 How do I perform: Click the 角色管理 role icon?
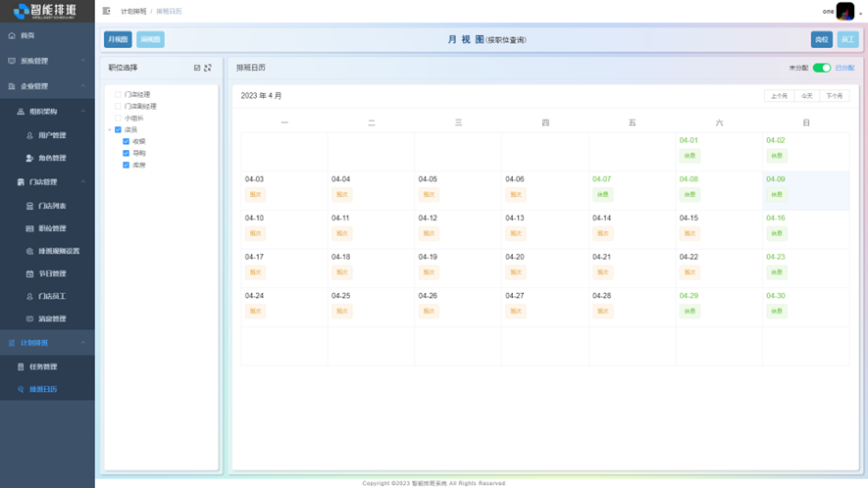pos(29,158)
